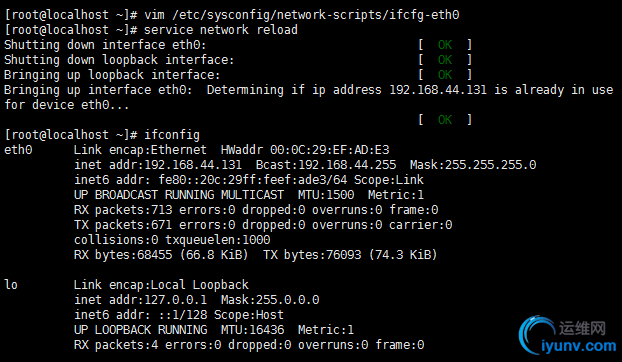Click the OK status for Shutting down eth0

tap(445, 45)
